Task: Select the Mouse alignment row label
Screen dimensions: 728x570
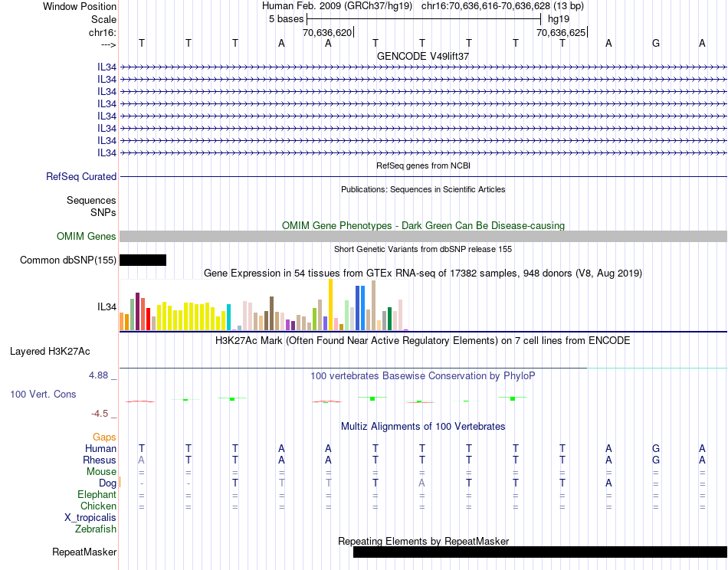Action: pos(101,472)
